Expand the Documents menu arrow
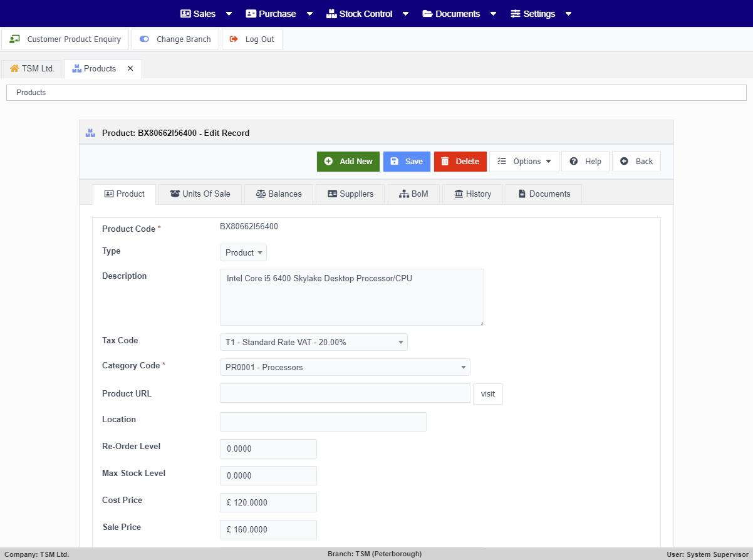The height and width of the screenshot is (560, 753). coord(493,14)
